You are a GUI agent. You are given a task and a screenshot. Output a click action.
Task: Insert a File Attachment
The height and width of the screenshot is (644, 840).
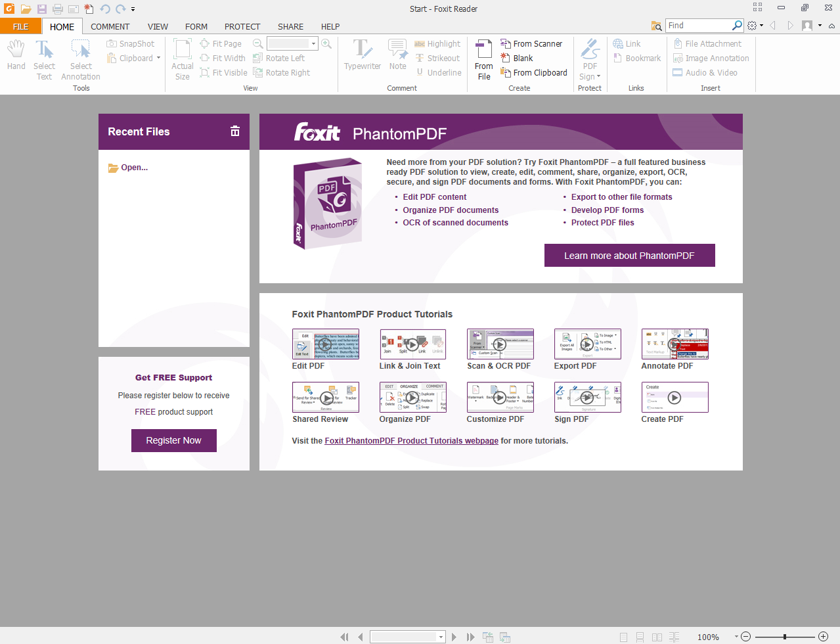pos(707,44)
